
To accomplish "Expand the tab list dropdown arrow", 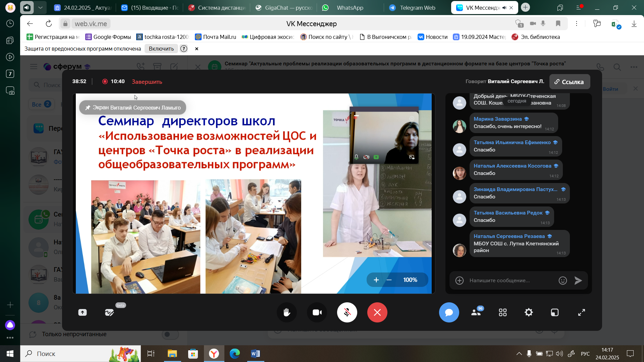I will tap(40, 7).
